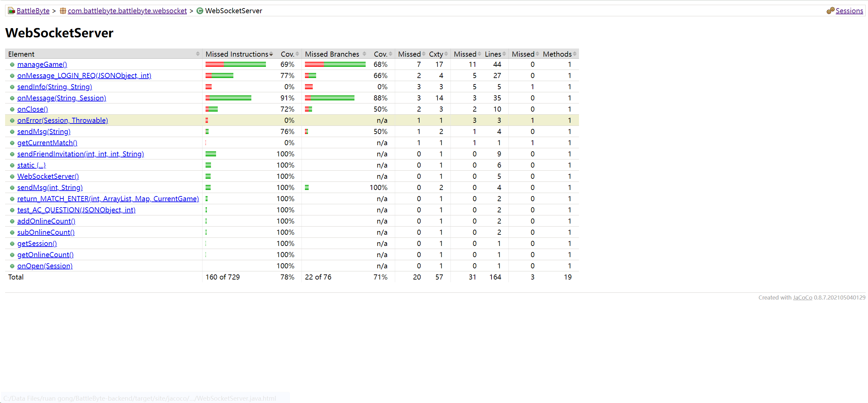
Task: Click the manageGame() missed instructions coverage bar
Action: [235, 64]
